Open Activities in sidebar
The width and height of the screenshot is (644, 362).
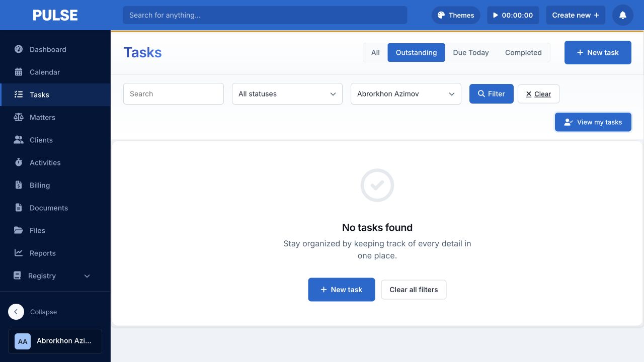55,162
